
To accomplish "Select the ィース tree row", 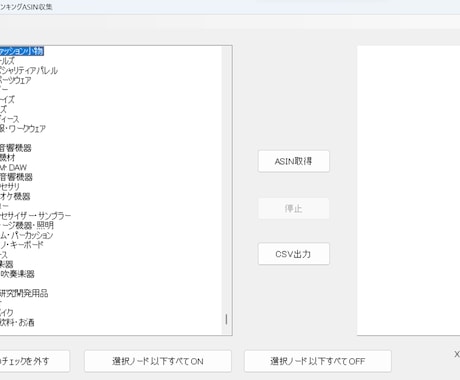I will click(x=10, y=119).
